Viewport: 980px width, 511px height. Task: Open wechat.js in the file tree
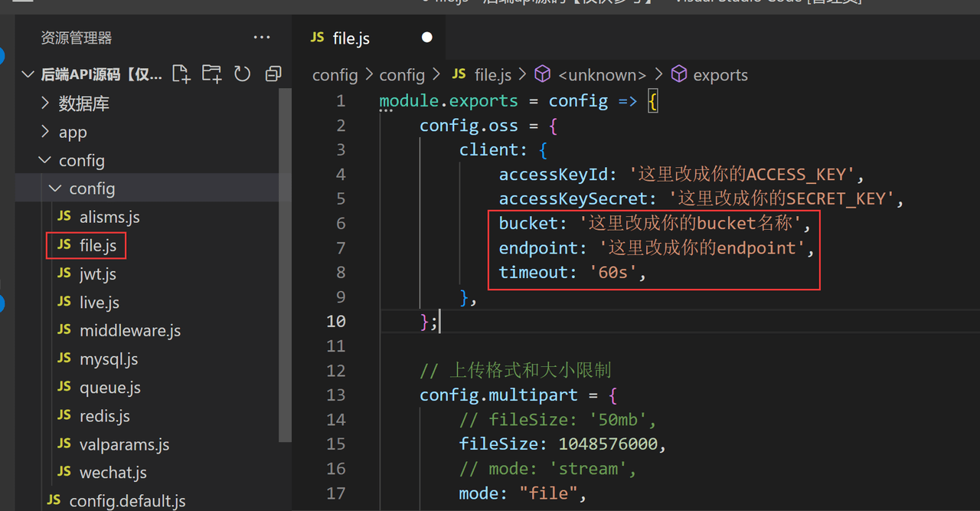pos(113,473)
